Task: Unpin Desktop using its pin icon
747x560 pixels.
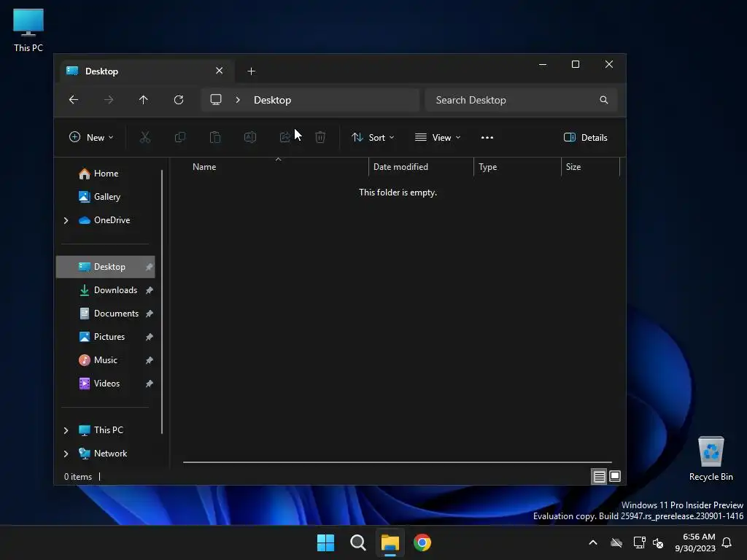Action: 149,267
